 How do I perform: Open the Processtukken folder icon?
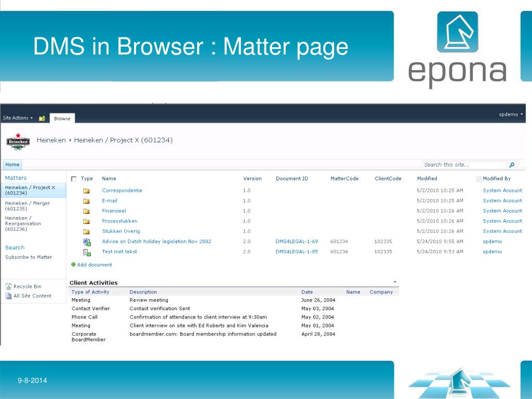coord(86,221)
